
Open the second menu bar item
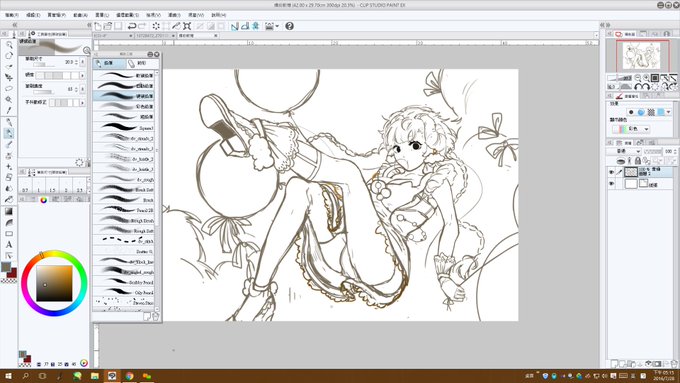(x=33, y=15)
